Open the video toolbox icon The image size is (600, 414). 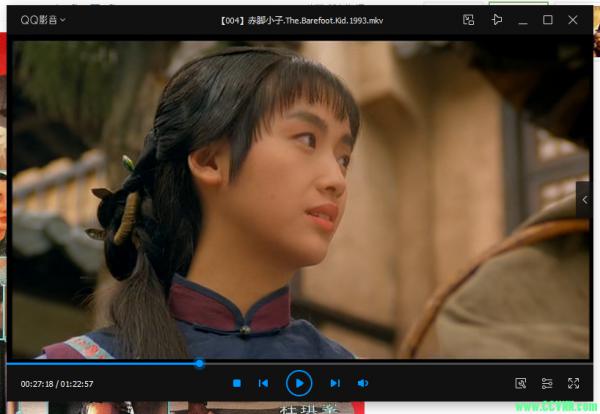520,383
